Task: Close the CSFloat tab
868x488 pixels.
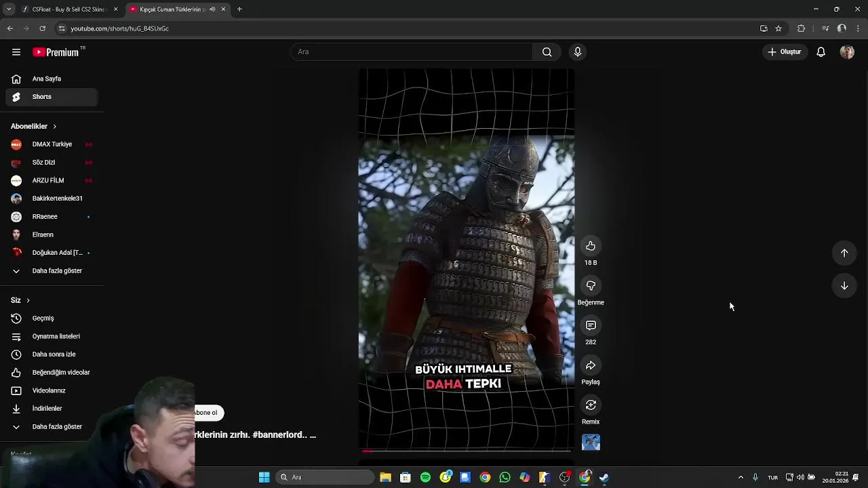Action: click(116, 9)
